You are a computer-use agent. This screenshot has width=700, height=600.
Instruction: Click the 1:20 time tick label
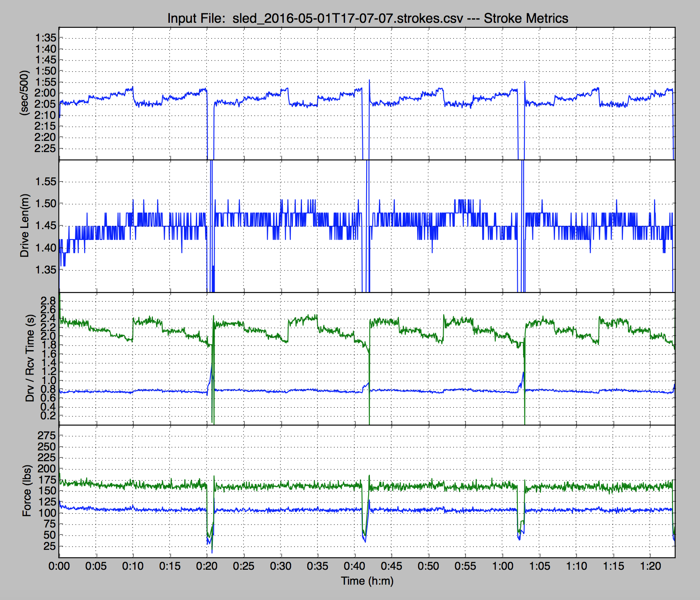650,566
